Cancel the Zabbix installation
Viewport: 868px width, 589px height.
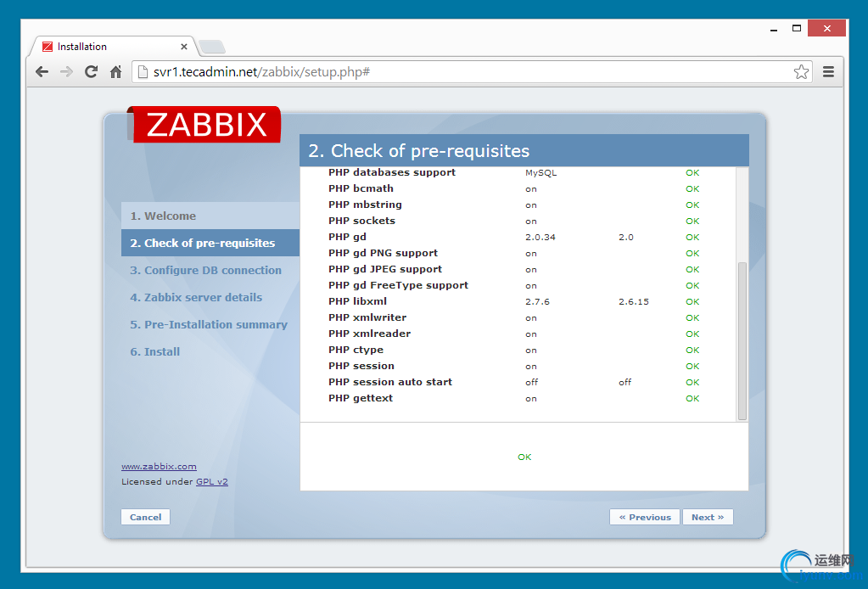[145, 517]
